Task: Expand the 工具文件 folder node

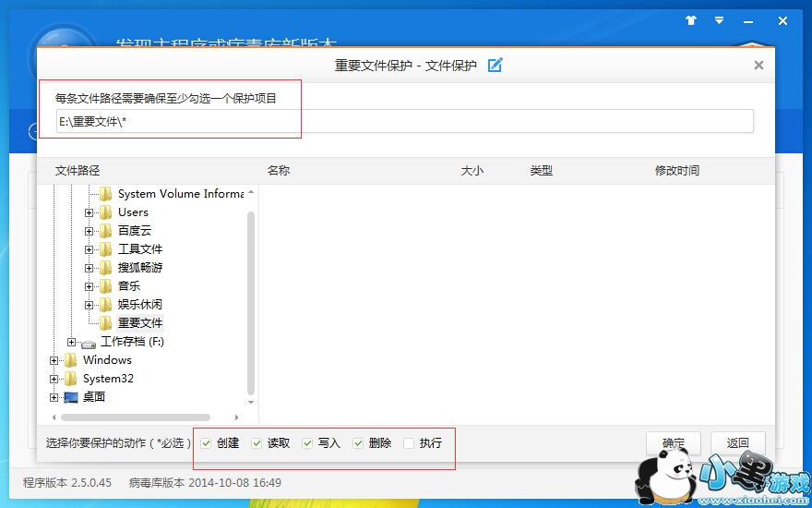Action: [x=90, y=250]
